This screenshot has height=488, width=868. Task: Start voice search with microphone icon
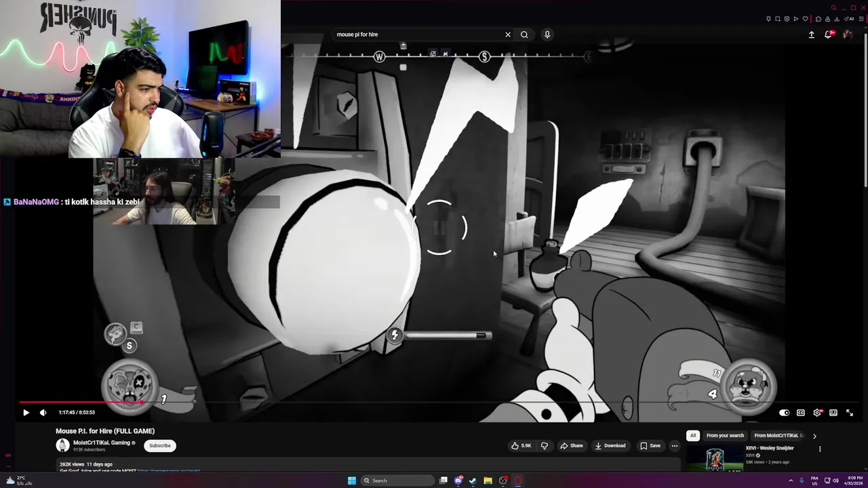coord(547,35)
